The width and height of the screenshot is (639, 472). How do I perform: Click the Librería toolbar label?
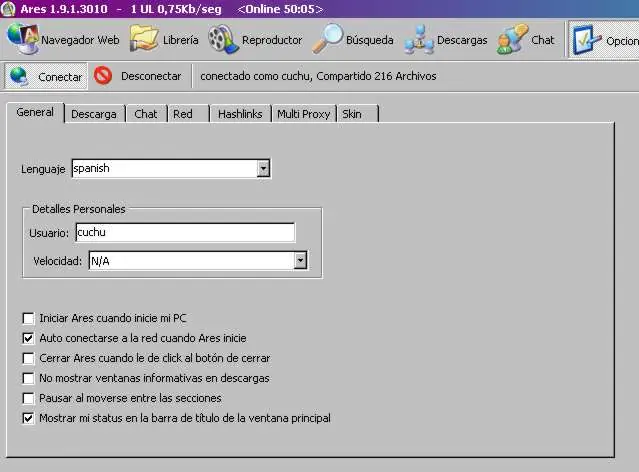coord(181,40)
